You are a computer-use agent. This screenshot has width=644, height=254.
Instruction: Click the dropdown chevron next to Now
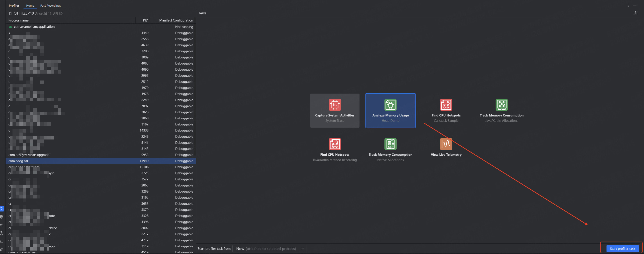[x=302, y=248]
